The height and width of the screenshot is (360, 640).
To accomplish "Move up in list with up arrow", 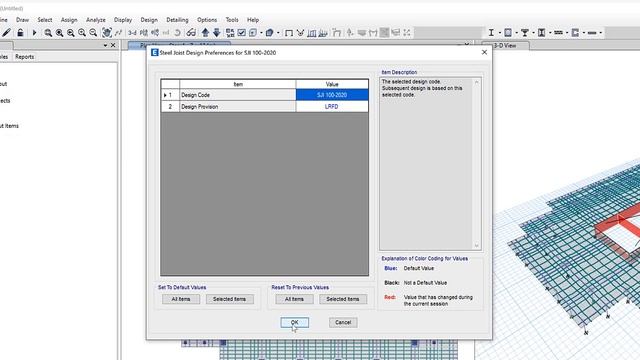I will tap(205, 33).
